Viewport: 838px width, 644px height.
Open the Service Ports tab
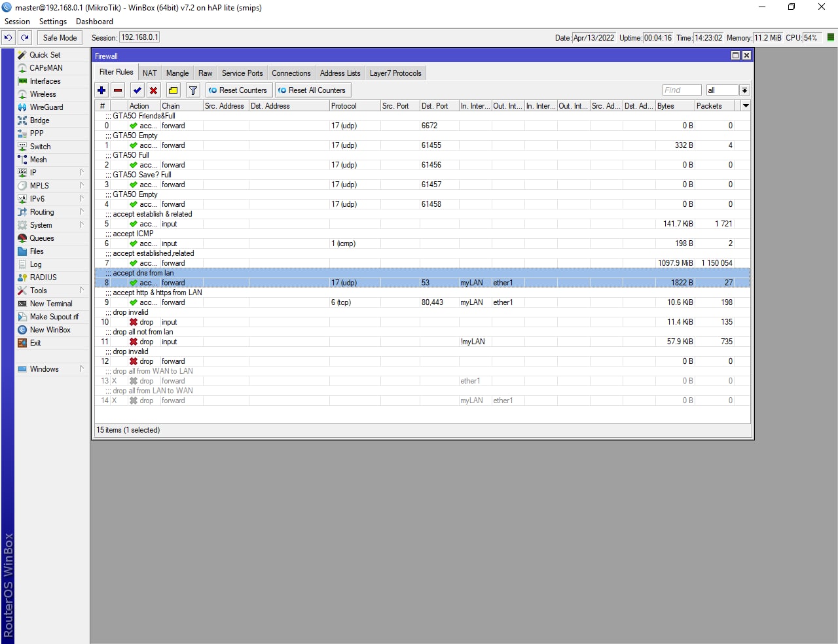click(x=242, y=73)
